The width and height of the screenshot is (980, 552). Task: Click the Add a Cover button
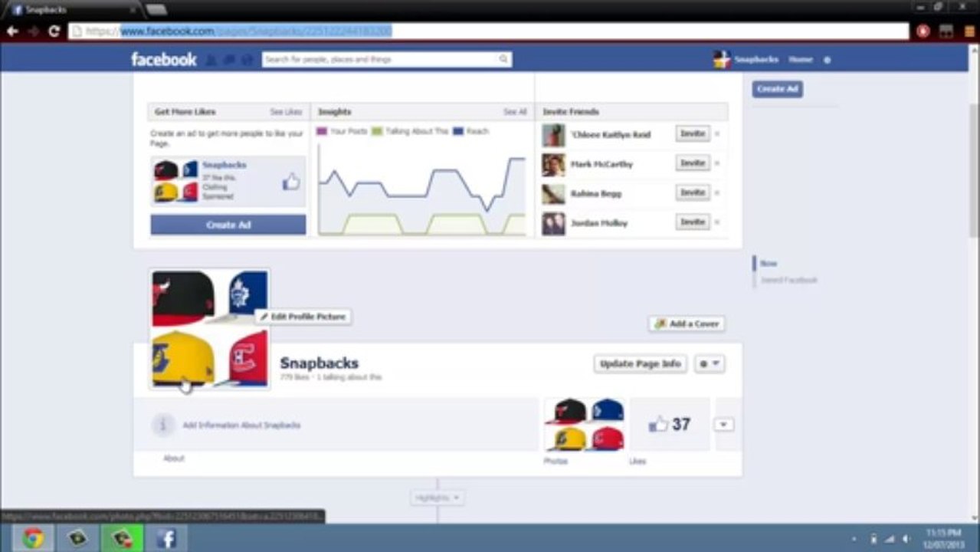(x=687, y=324)
